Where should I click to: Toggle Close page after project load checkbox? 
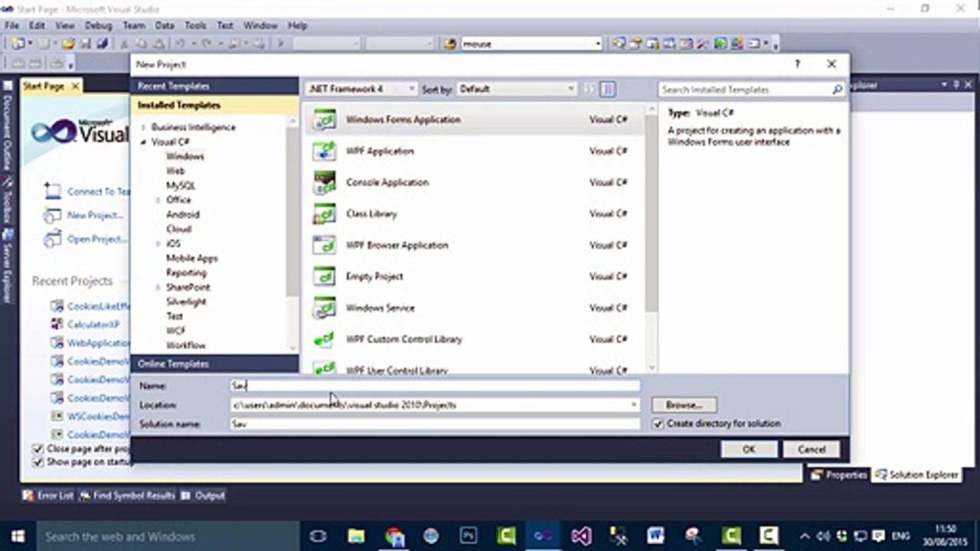(38, 449)
